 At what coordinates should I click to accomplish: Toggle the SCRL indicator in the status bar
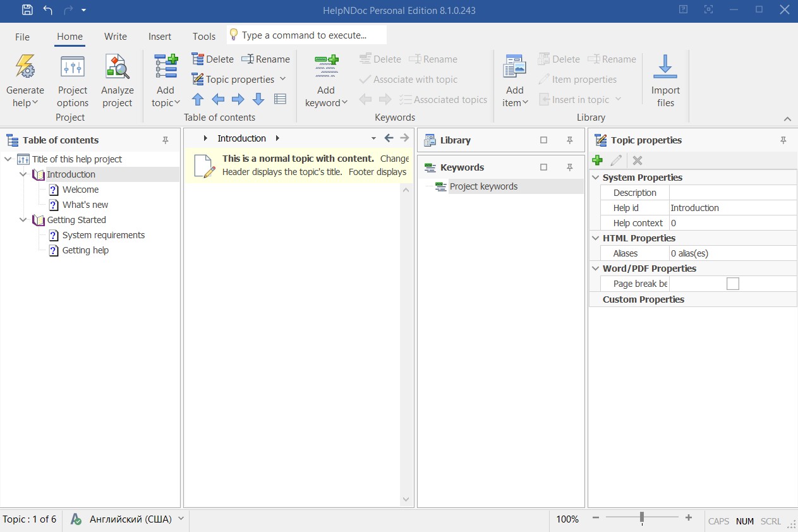(x=771, y=521)
